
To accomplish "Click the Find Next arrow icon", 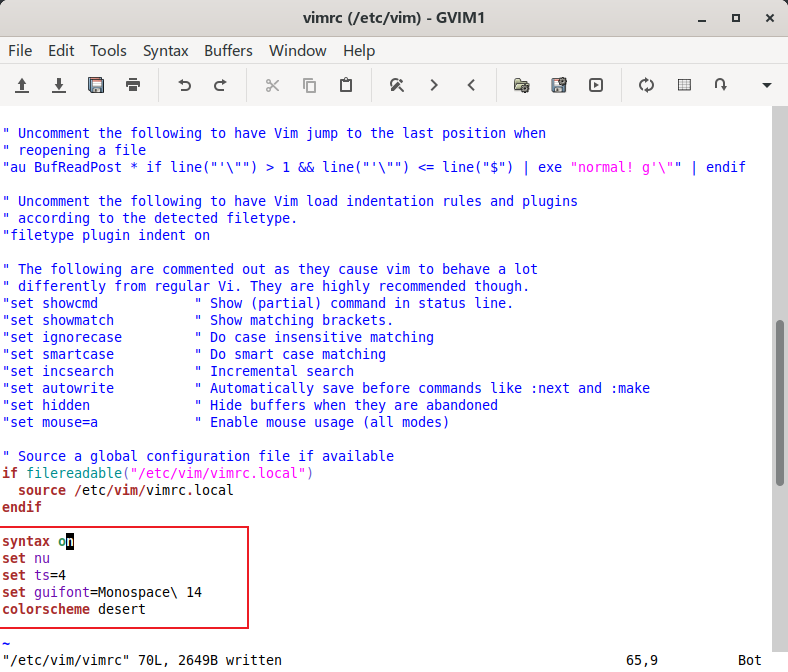I will click(x=434, y=85).
